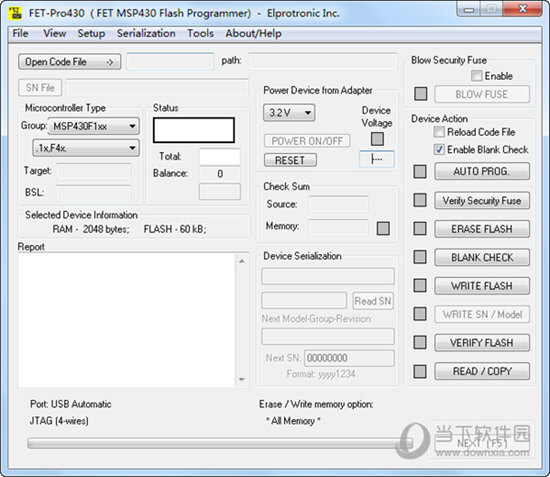550x477 pixels.
Task: Click indicator next to Verify Security Fuse
Action: [420, 200]
